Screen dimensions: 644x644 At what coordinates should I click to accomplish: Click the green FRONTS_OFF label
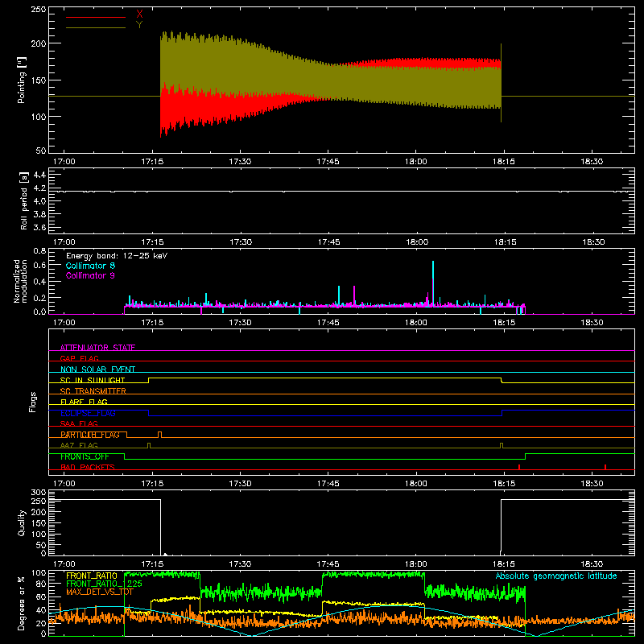click(85, 456)
